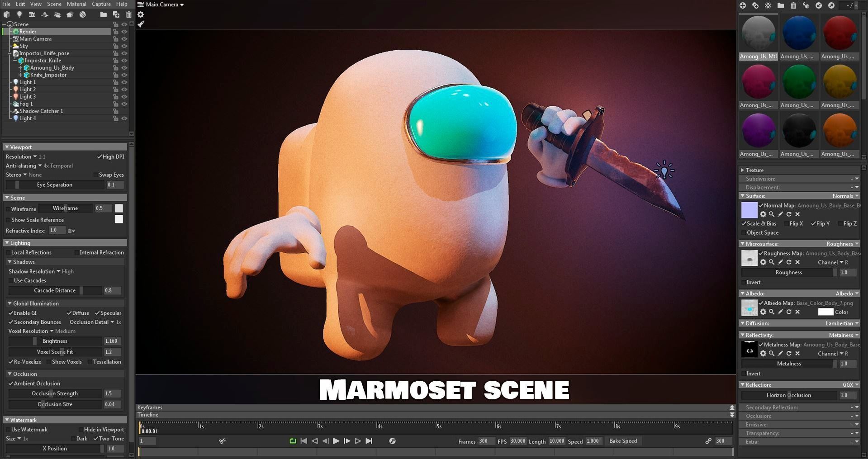Click the scissors icon in the timeline
This screenshot has width=868, height=459.
(222, 441)
